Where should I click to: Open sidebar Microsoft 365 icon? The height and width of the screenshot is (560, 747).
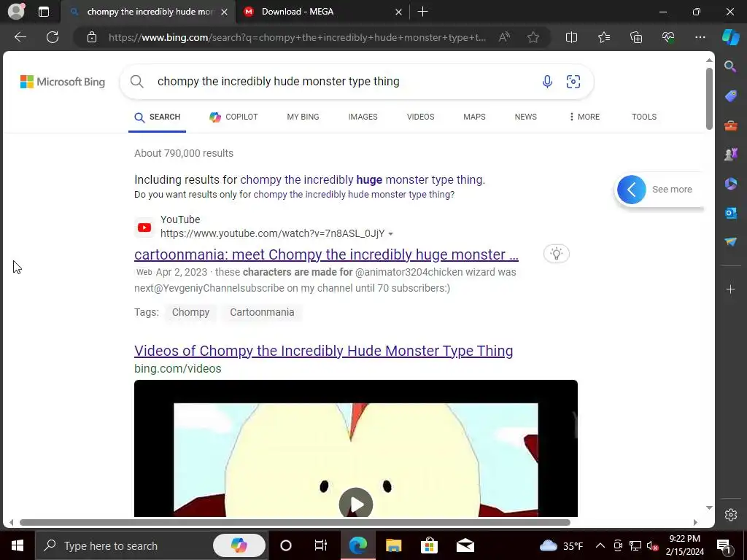(x=730, y=183)
